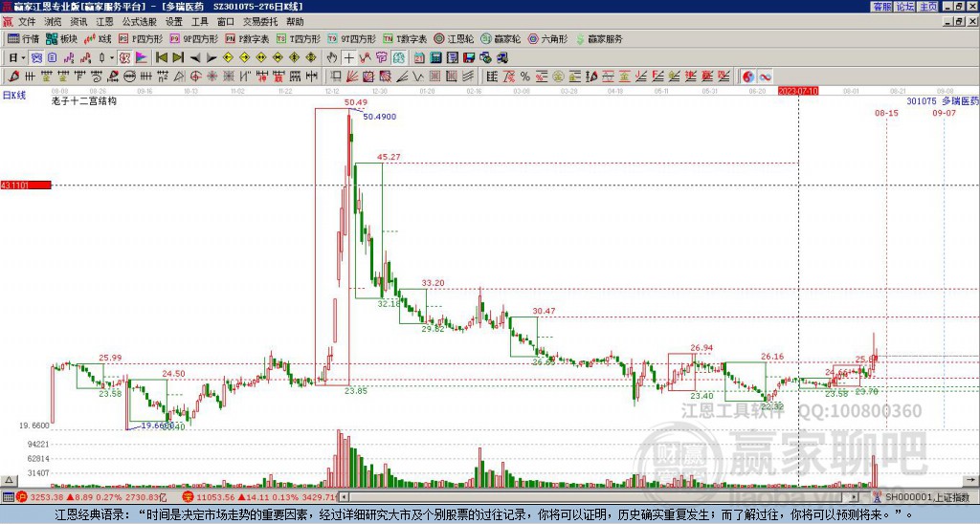Click SH000001 上证指数 status entry
This screenshot has width=980, height=524.
click(926, 497)
